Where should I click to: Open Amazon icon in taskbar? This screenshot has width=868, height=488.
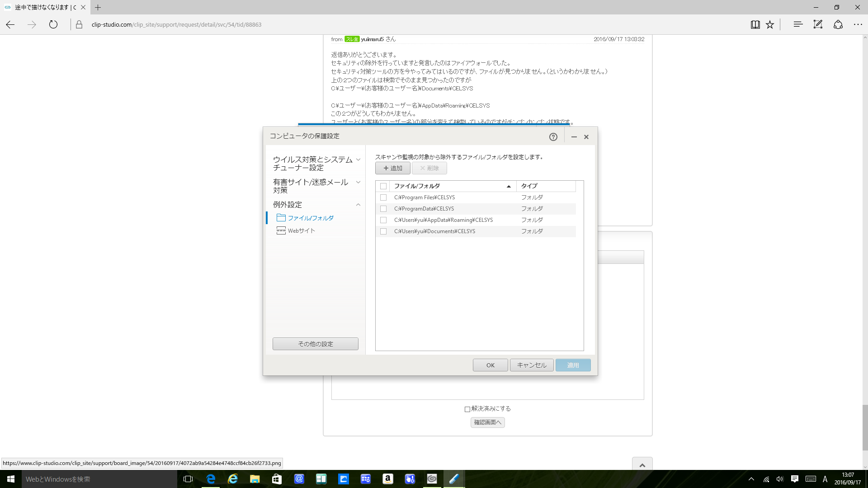(387, 479)
